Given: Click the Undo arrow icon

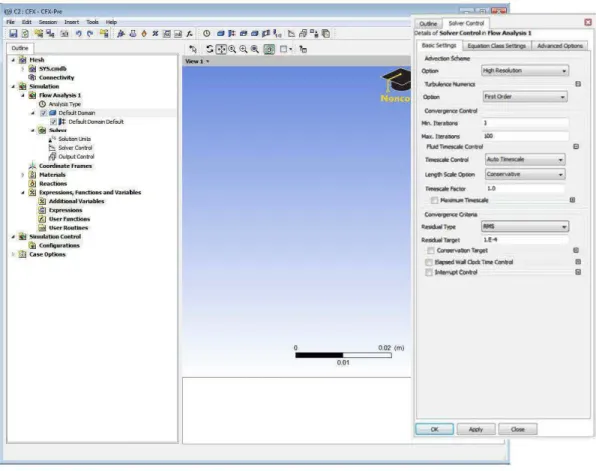Looking at the screenshot, I should [78, 34].
